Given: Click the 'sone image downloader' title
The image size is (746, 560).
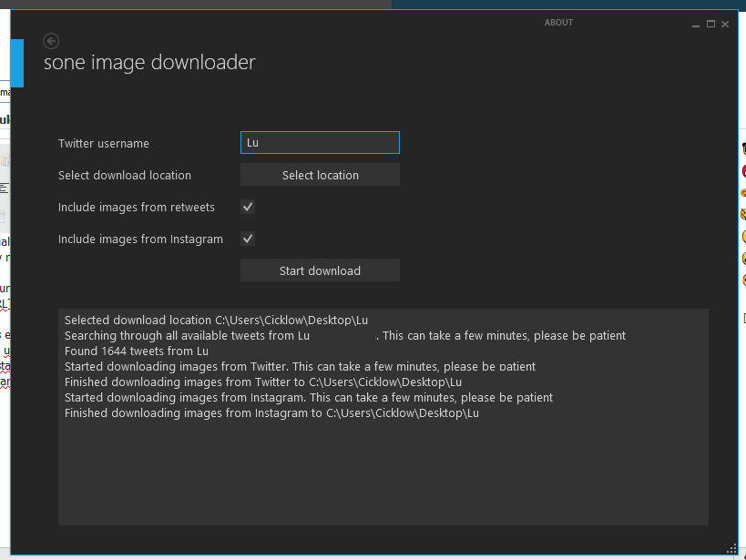Looking at the screenshot, I should point(149,62).
